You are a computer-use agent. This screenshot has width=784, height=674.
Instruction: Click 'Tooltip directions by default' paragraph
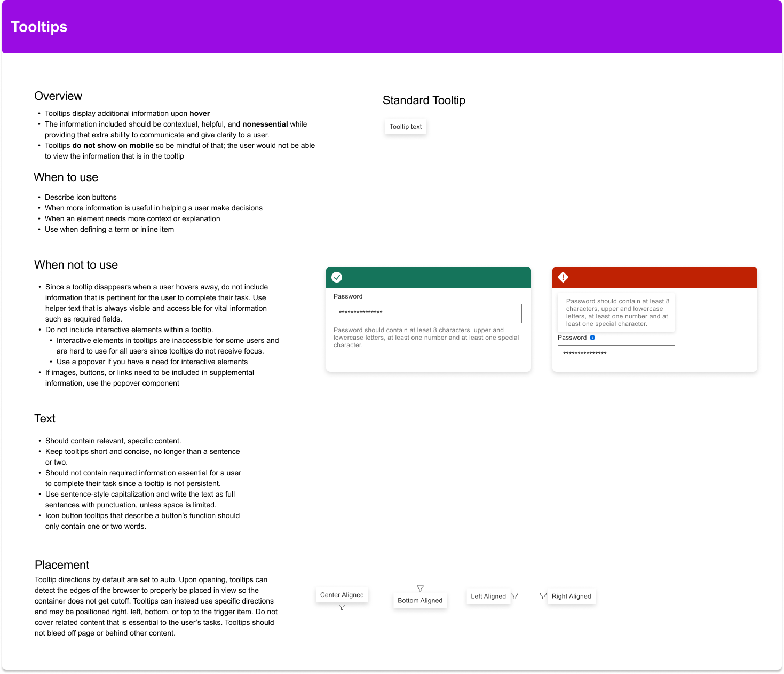coord(156,606)
